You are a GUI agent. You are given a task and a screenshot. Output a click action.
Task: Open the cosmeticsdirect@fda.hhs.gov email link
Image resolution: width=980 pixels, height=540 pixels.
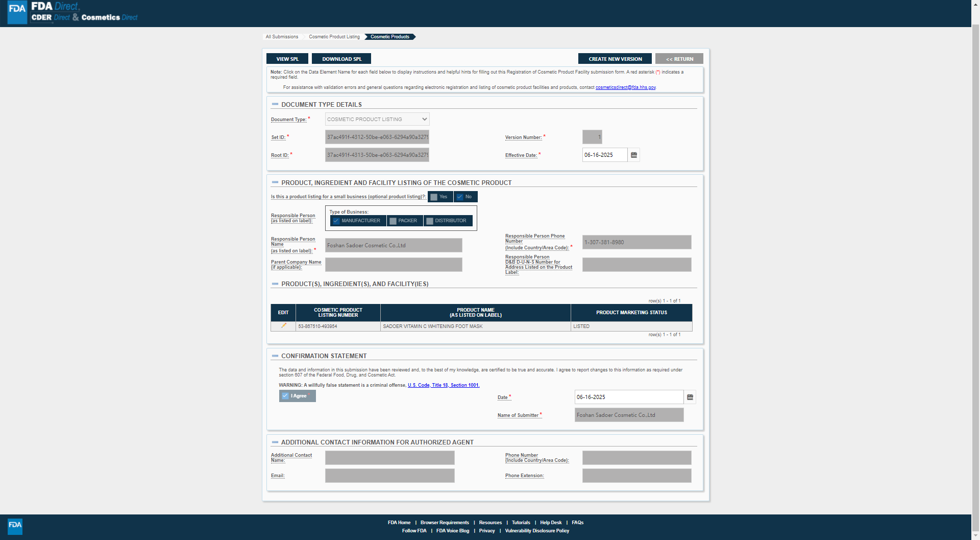[x=625, y=87]
